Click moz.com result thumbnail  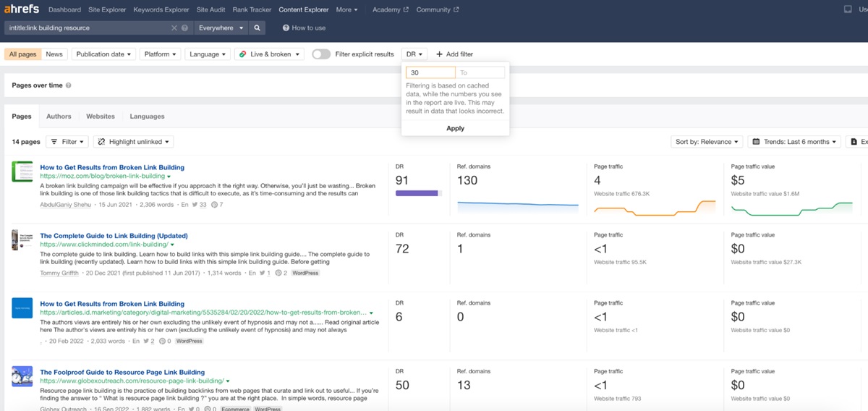(22, 172)
